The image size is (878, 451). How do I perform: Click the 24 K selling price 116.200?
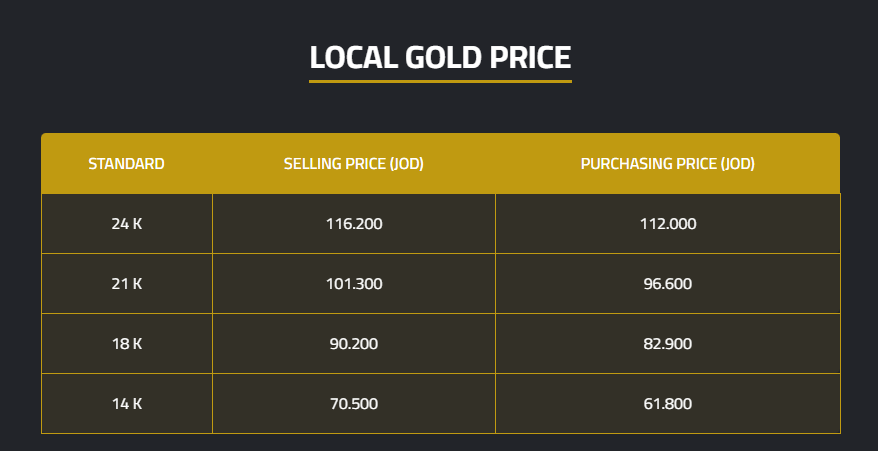point(354,224)
